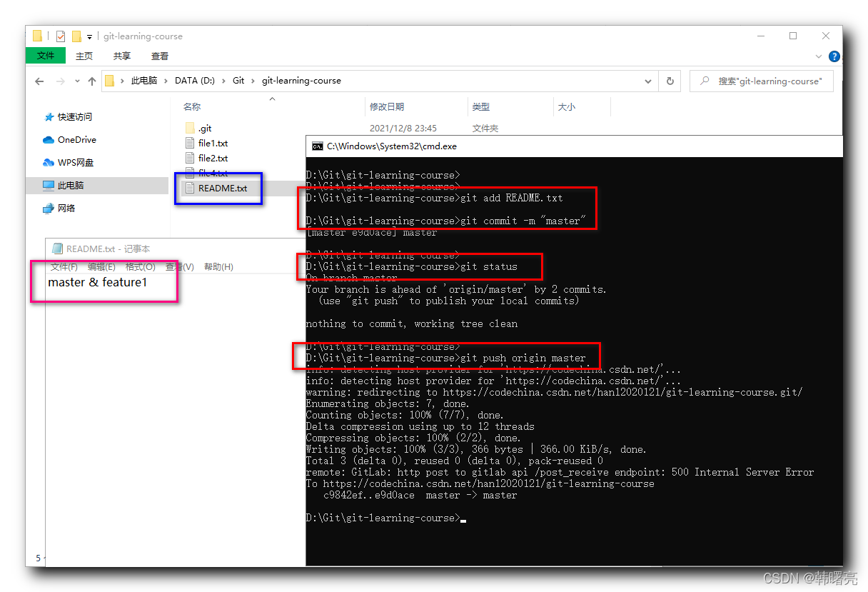This screenshot has height=592, width=868.
Task: Open the Customize Quick Access Toolbar dropdown
Action: click(90, 36)
